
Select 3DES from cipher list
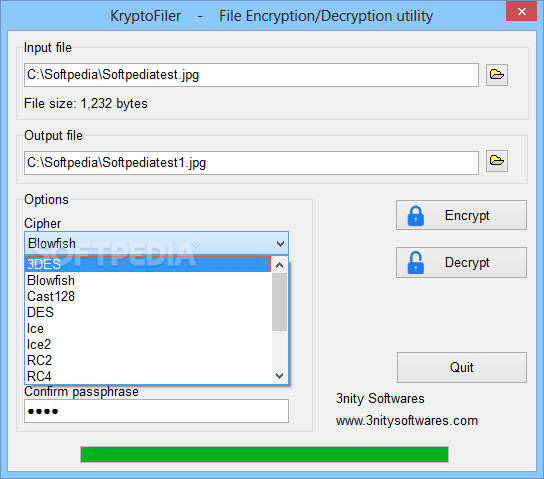click(148, 264)
